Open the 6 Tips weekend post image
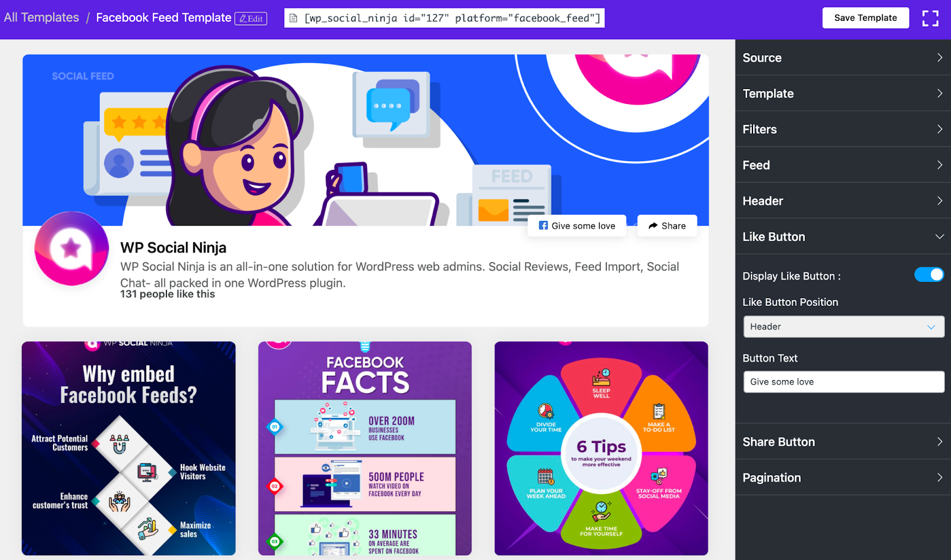Image resolution: width=951 pixels, height=560 pixels. click(x=601, y=448)
